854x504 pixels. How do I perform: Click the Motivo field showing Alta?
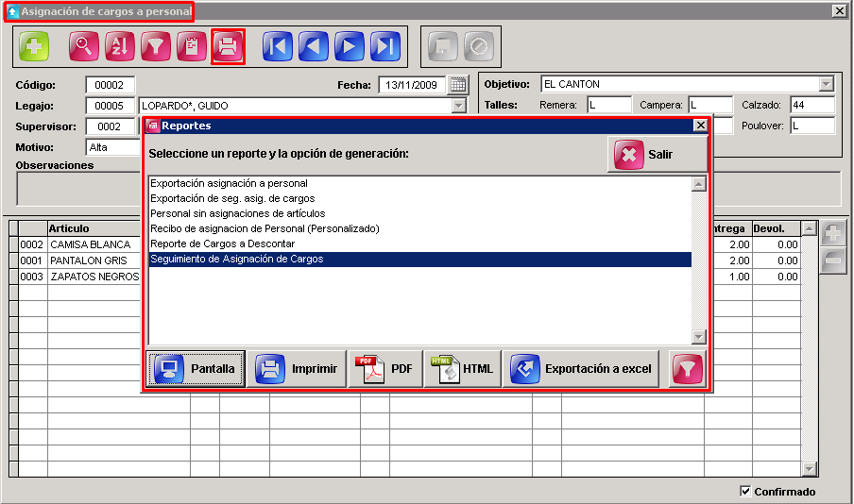[113, 147]
